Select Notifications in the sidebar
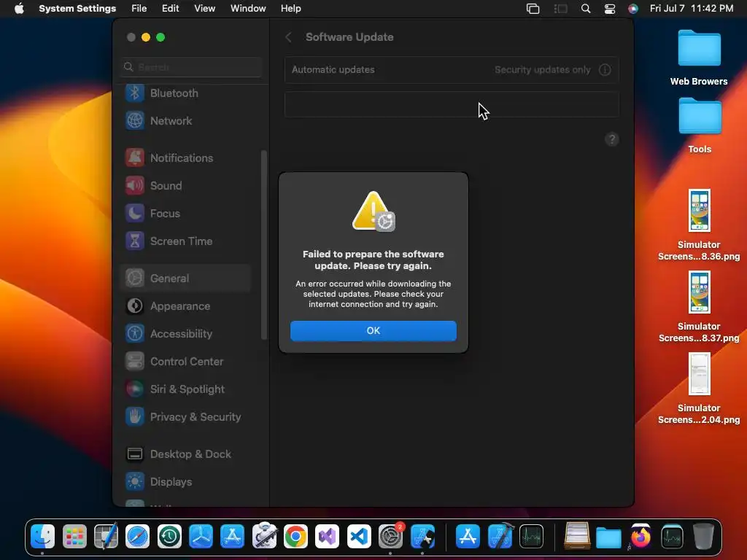Viewport: 747px width, 560px height. coord(186,158)
